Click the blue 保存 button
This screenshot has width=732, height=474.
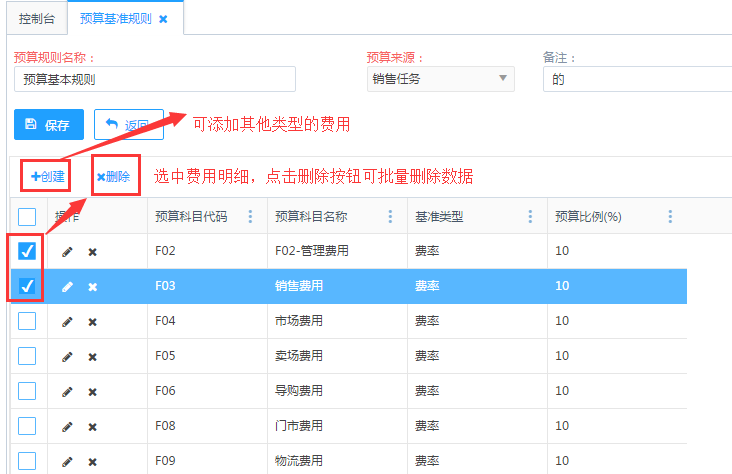pyautogui.click(x=48, y=125)
